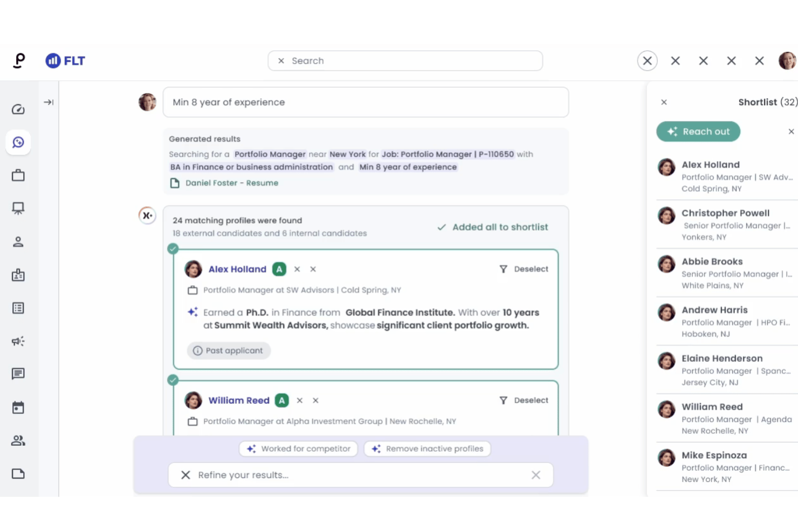Select Abbie Brooks in the shortlist

pos(727,273)
